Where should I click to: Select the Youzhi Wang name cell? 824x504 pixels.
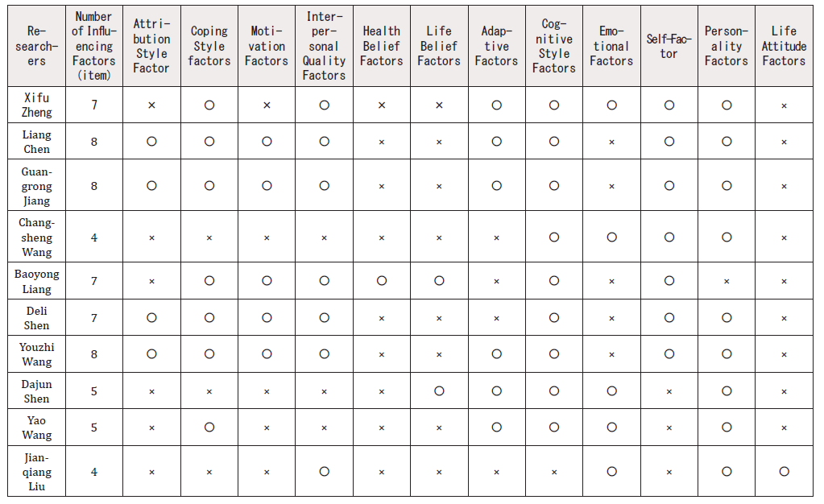[36, 354]
